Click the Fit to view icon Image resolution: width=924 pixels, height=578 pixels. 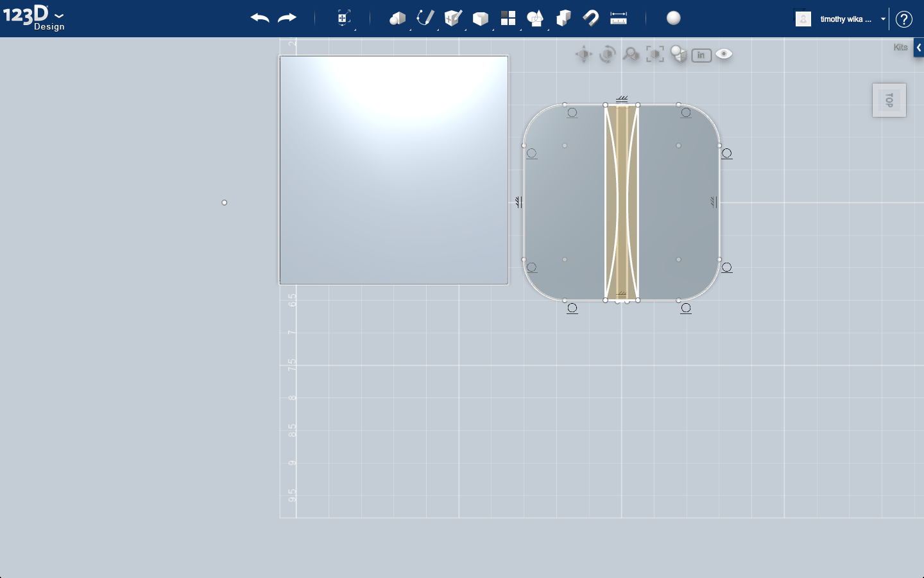coord(654,55)
